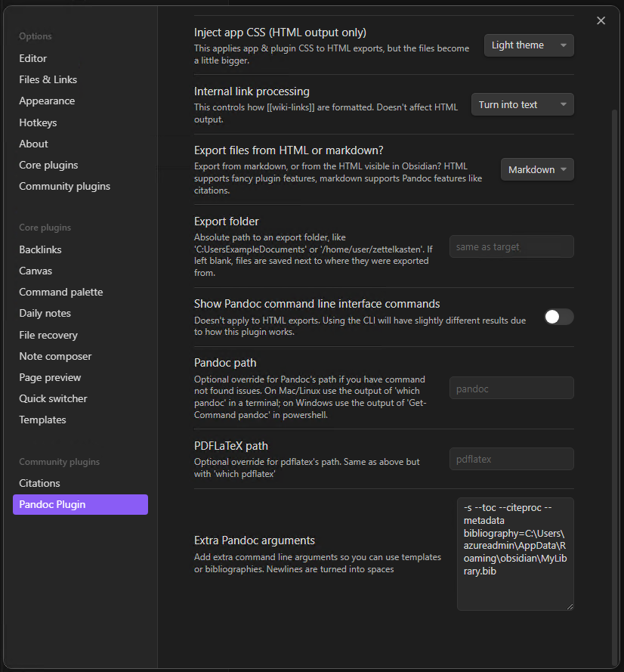This screenshot has width=624, height=672.
Task: Click the PDFLaTeX path input field
Action: pyautogui.click(x=511, y=459)
